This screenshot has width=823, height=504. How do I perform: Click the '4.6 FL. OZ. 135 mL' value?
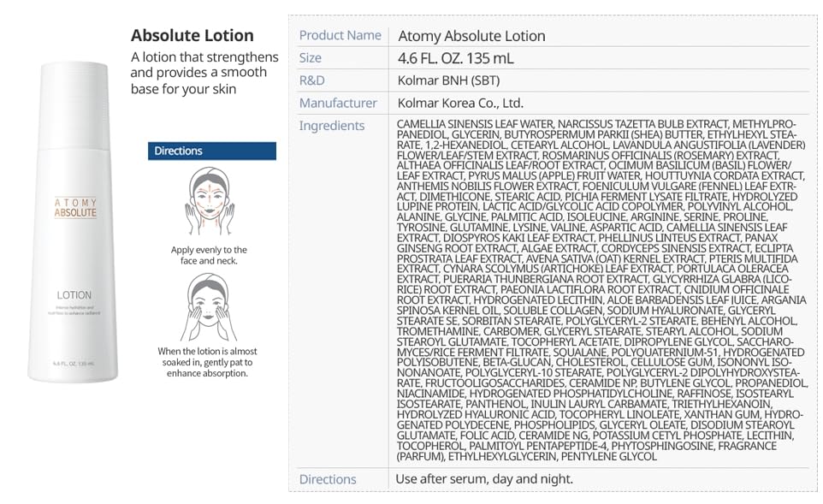tap(456, 57)
